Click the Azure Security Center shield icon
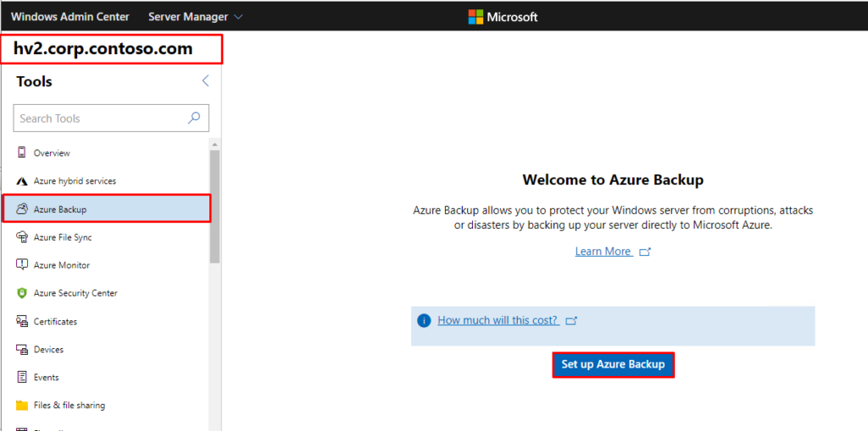The image size is (868, 431). tap(22, 293)
